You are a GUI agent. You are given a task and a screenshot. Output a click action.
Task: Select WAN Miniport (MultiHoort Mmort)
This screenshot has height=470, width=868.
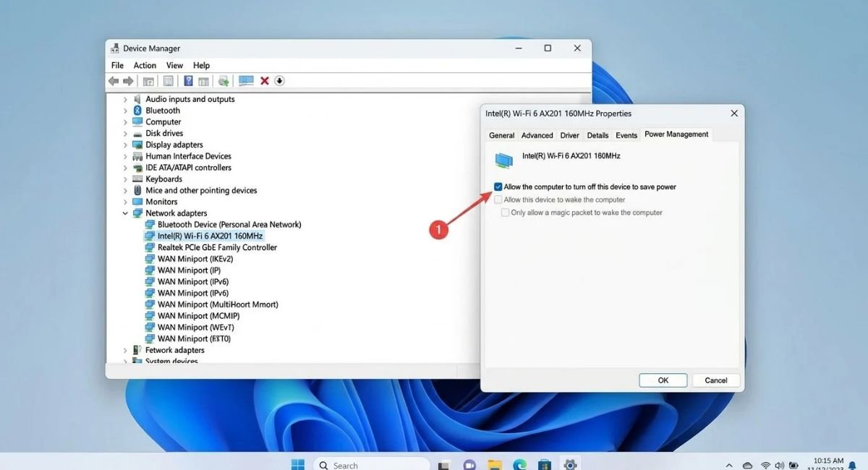[218, 304]
